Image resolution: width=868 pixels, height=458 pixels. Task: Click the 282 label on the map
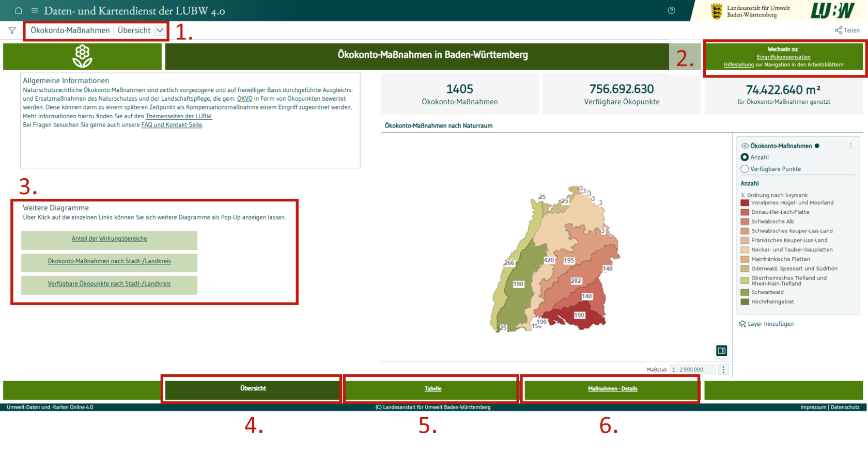[x=576, y=281]
